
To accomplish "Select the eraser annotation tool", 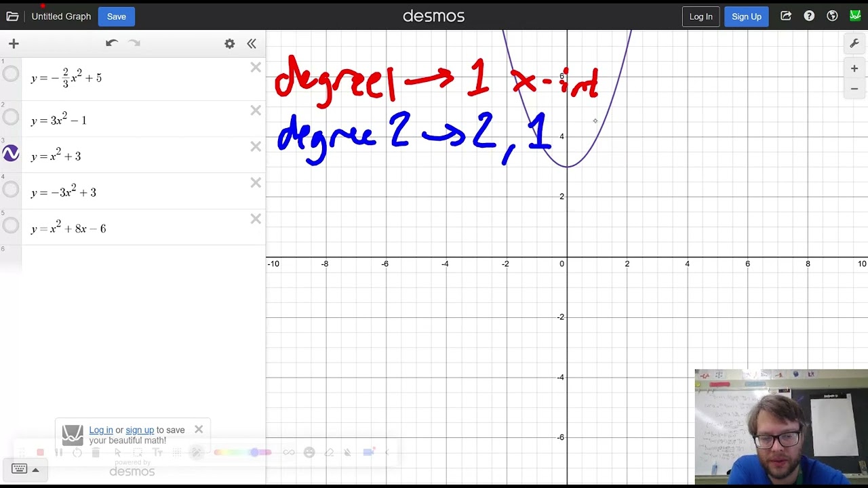I will tap(329, 453).
